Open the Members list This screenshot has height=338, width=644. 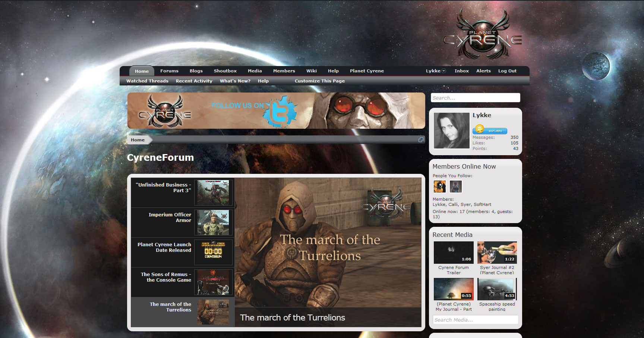coord(284,71)
